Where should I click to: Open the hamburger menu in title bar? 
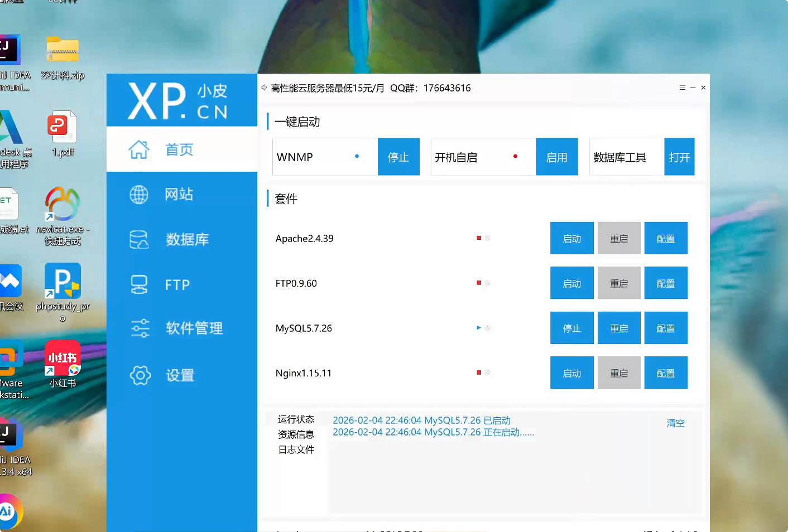click(x=682, y=88)
